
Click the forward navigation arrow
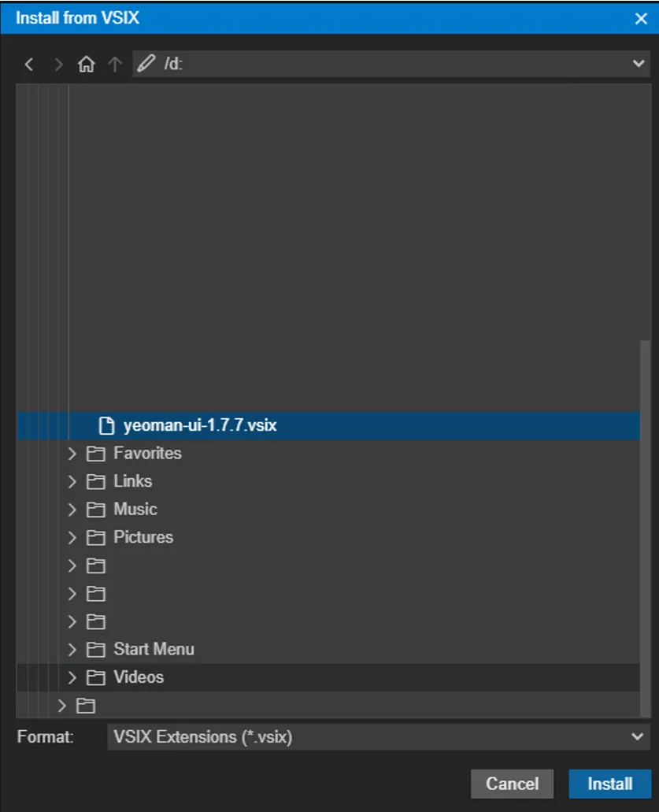(x=58, y=65)
